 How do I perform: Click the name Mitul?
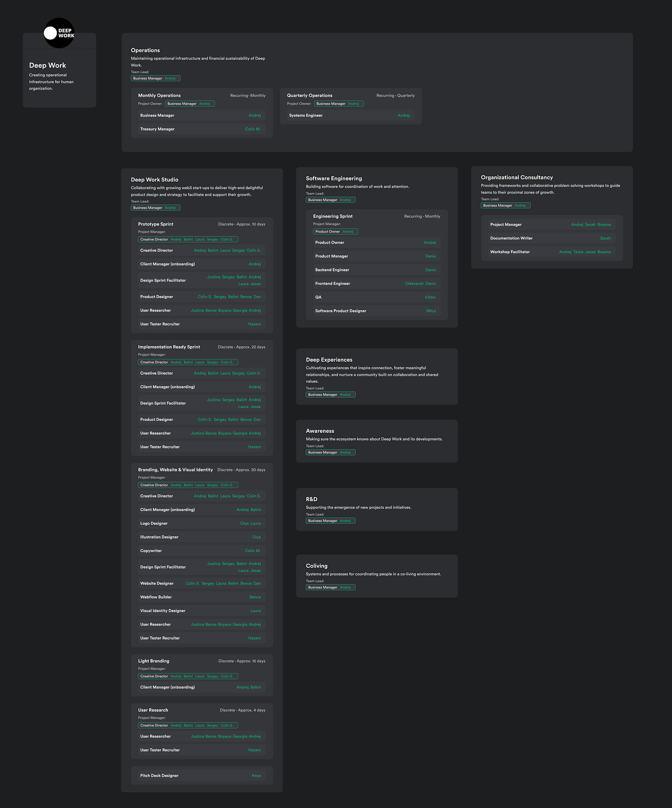pos(431,311)
